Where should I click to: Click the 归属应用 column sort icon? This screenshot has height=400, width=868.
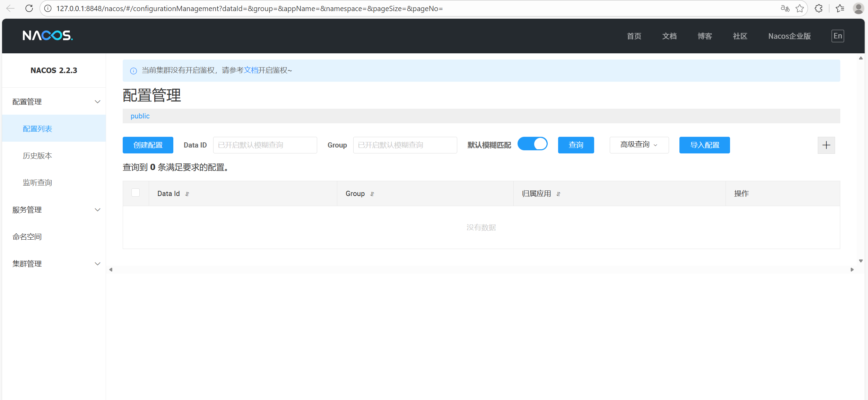pos(558,194)
